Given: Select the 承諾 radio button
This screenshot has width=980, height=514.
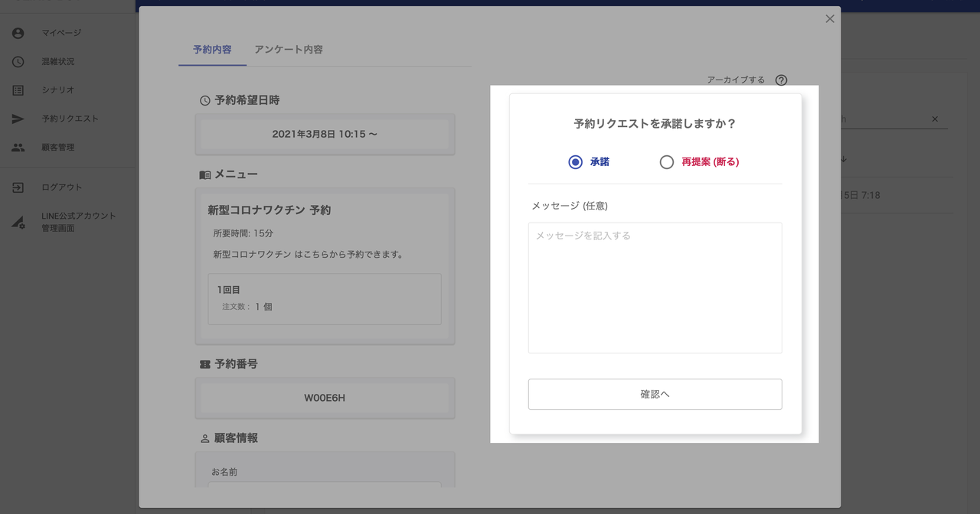Looking at the screenshot, I should (x=576, y=162).
